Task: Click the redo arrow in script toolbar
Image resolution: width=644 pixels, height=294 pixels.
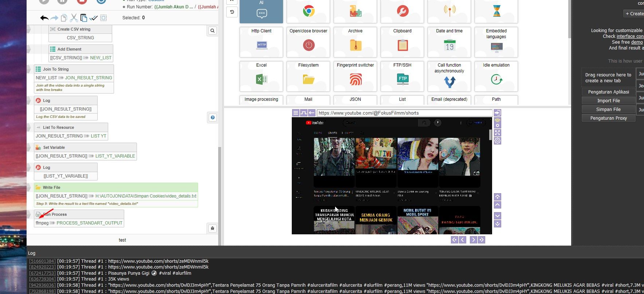Action: click(x=54, y=18)
